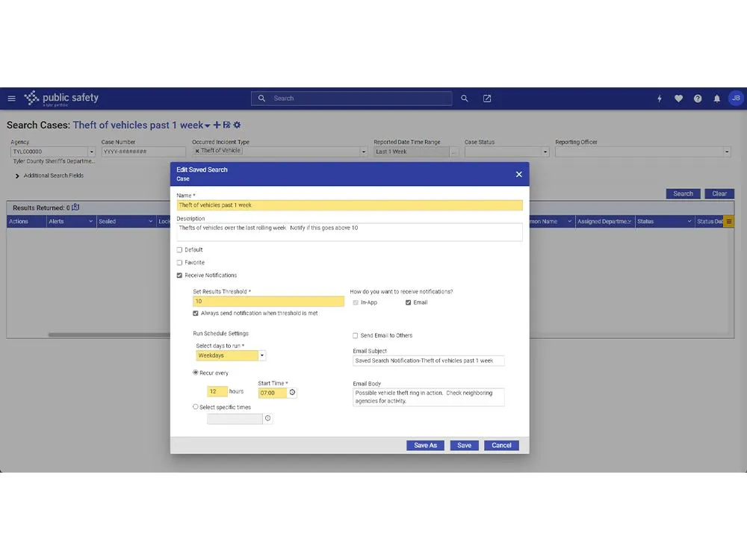
Task: Open saved search settings gear icon
Action: pos(237,125)
